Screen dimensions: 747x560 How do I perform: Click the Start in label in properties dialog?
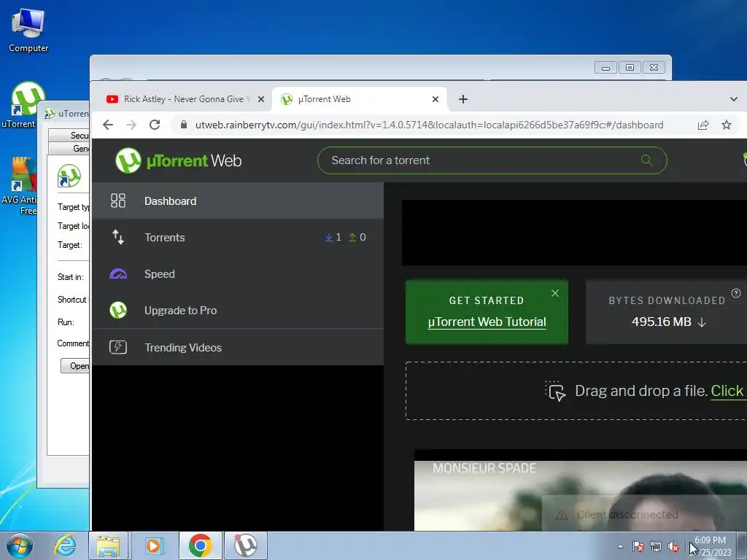(71, 276)
